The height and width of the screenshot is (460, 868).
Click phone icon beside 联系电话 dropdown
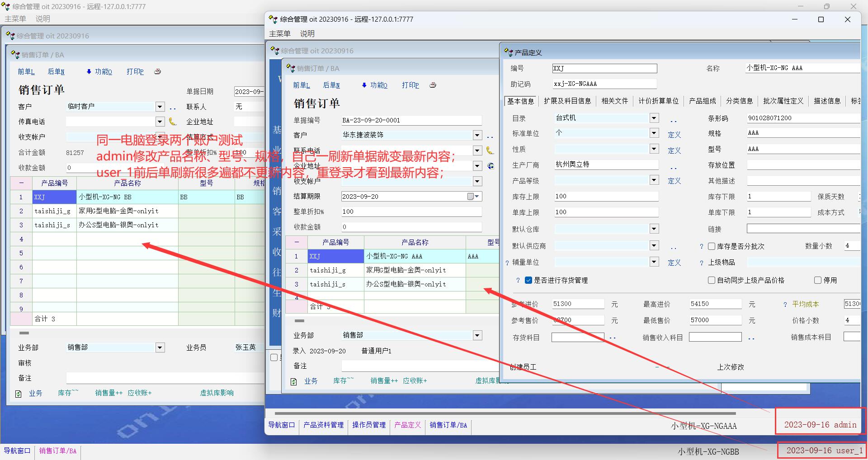490,150
